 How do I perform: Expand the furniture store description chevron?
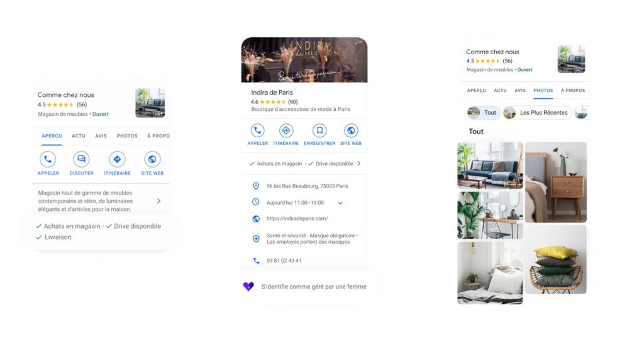(158, 201)
